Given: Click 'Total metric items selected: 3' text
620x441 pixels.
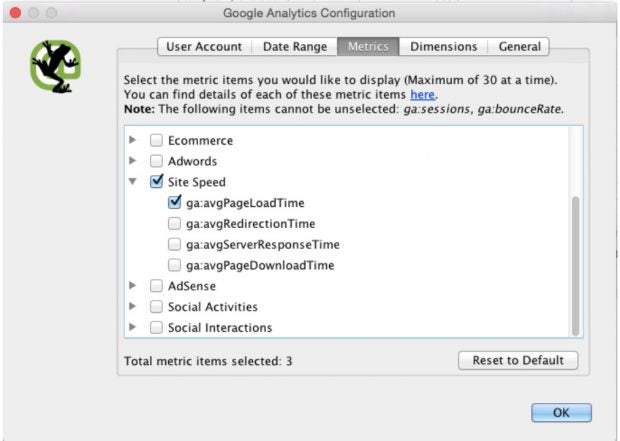Looking at the screenshot, I should pyautogui.click(x=208, y=361).
